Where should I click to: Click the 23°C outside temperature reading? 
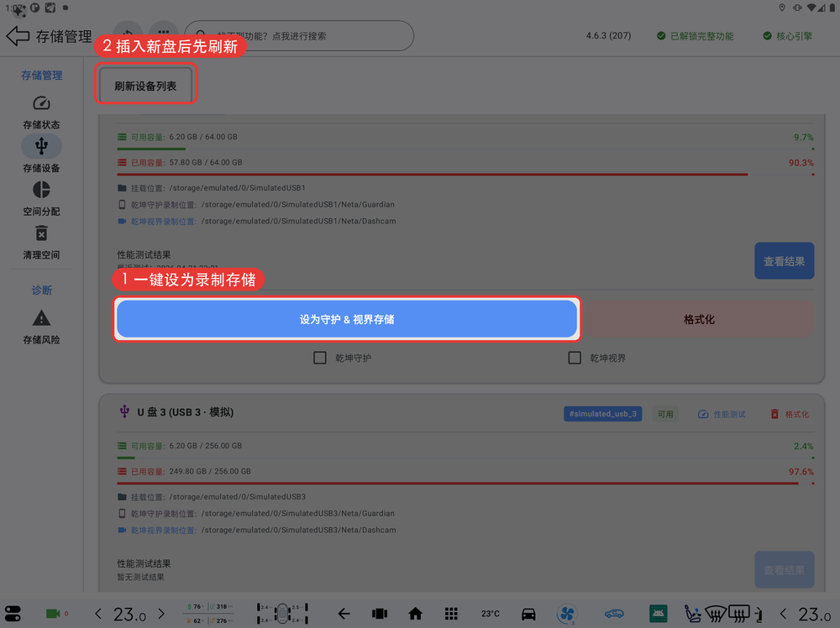[491, 614]
